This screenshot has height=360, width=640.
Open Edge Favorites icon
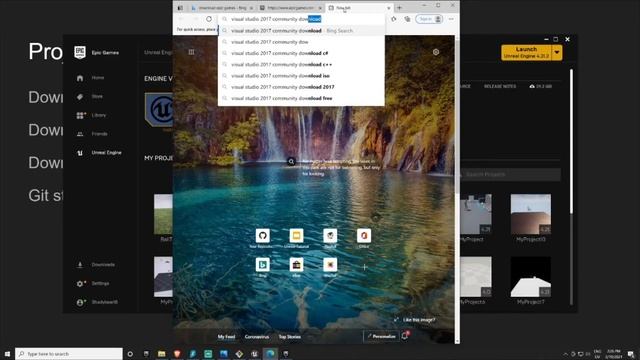click(393, 19)
